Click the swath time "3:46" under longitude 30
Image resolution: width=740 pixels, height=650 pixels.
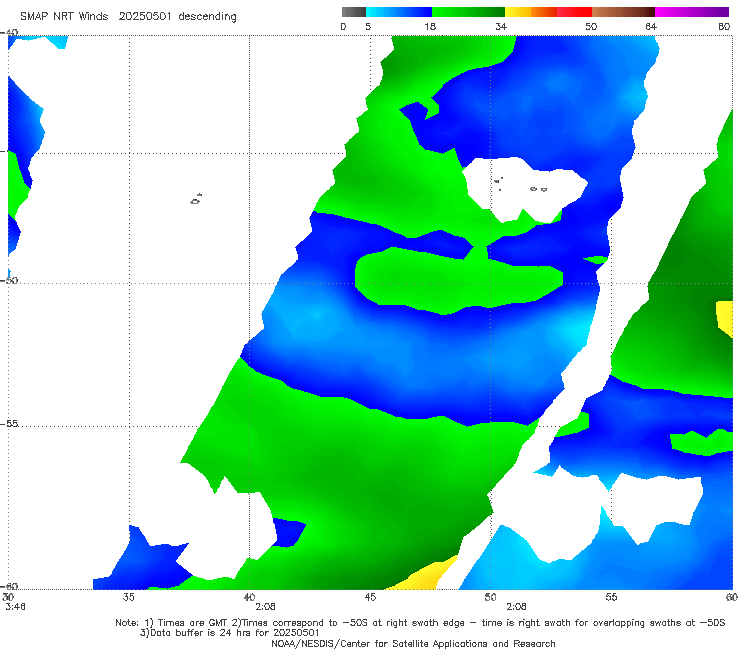15,606
